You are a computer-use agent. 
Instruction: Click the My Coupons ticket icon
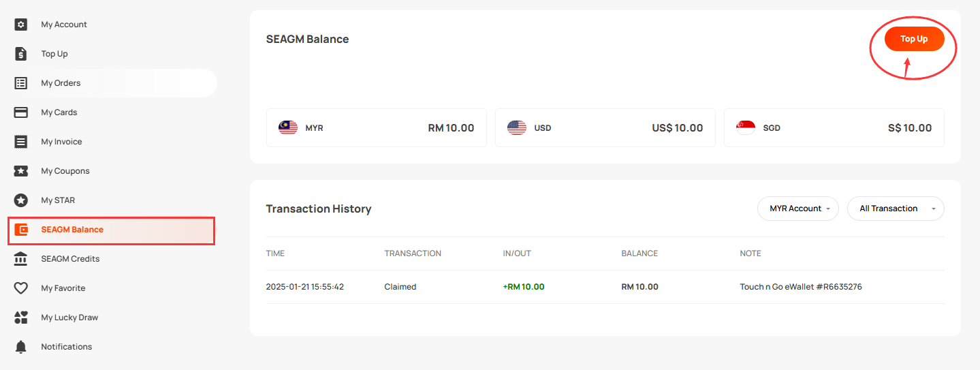click(x=21, y=171)
